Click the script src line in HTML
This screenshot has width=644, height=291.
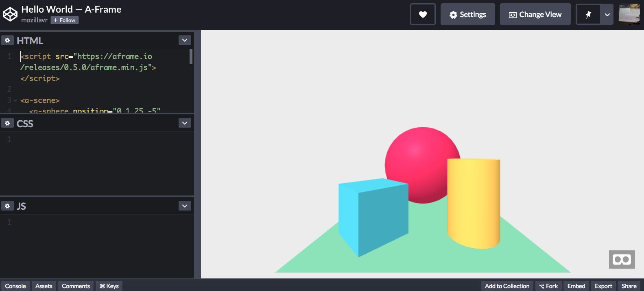point(86,56)
